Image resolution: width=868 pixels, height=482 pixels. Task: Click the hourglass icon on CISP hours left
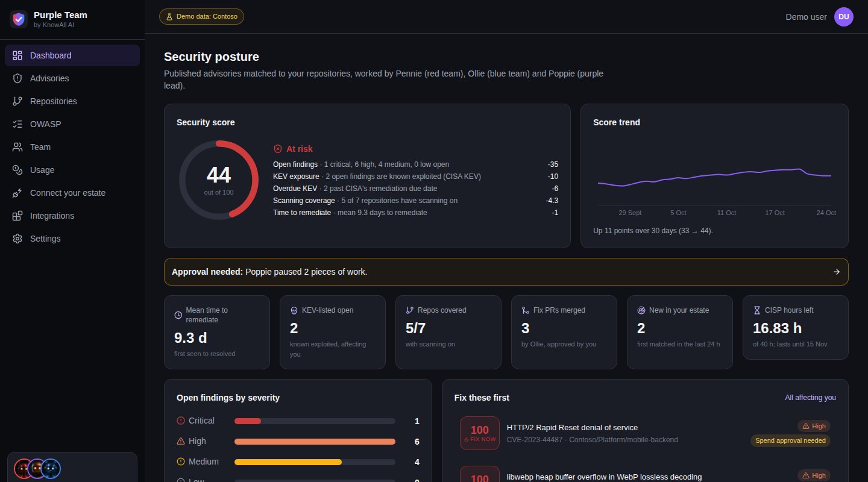(x=757, y=310)
